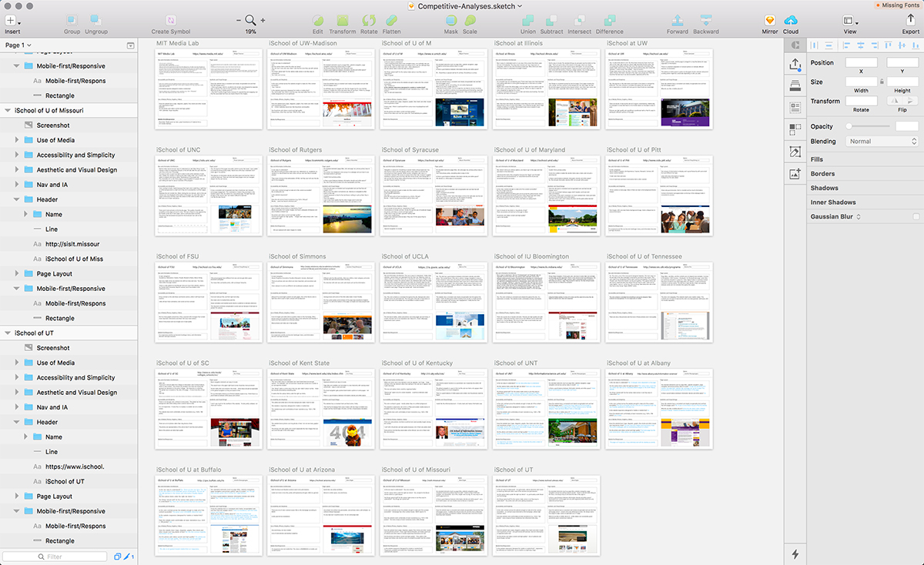Click the Width size field
Viewport: 924px width, 565px height.
coord(861,82)
